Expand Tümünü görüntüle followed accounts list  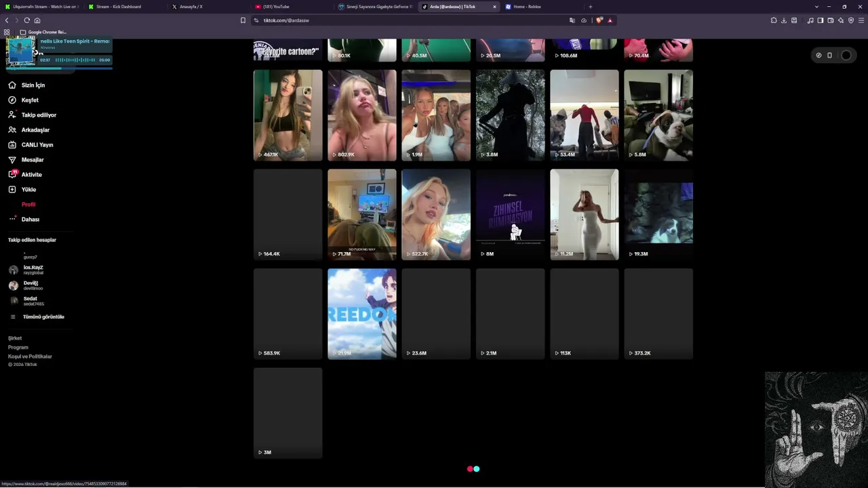38,317
